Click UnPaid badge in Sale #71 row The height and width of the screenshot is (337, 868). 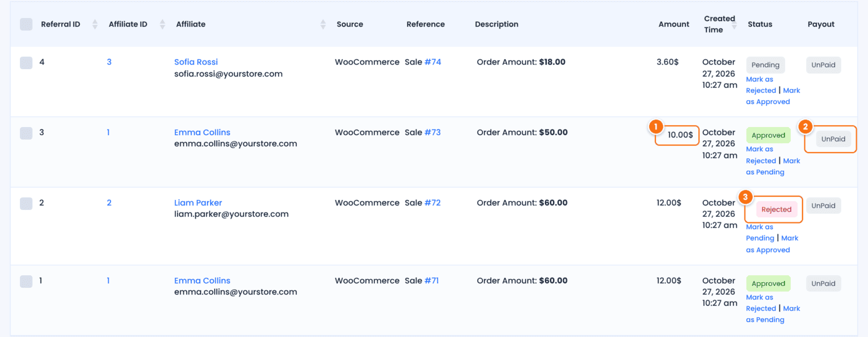coord(823,283)
